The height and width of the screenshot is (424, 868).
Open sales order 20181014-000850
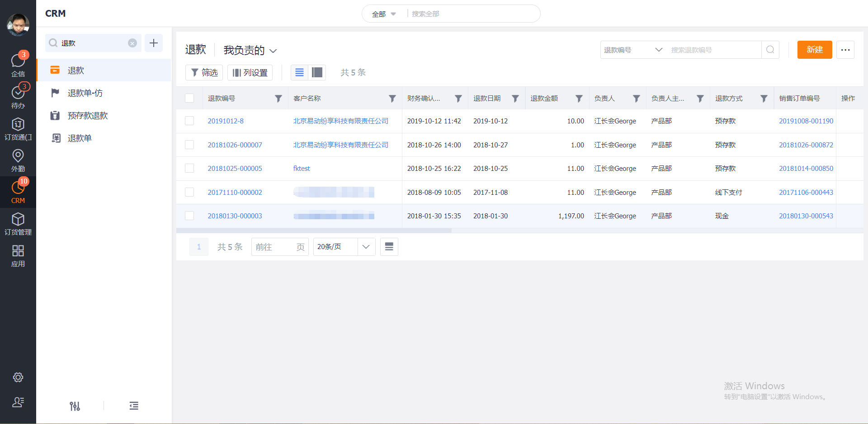coord(806,169)
